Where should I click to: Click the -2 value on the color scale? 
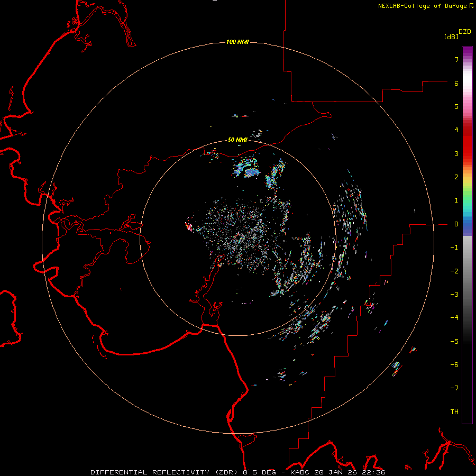click(x=454, y=271)
